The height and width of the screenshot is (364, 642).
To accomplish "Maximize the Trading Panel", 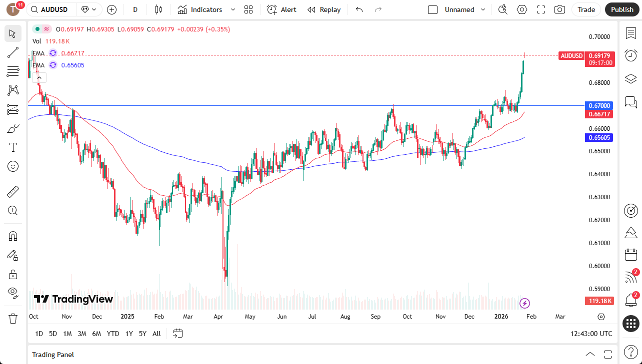I will tap(608, 355).
